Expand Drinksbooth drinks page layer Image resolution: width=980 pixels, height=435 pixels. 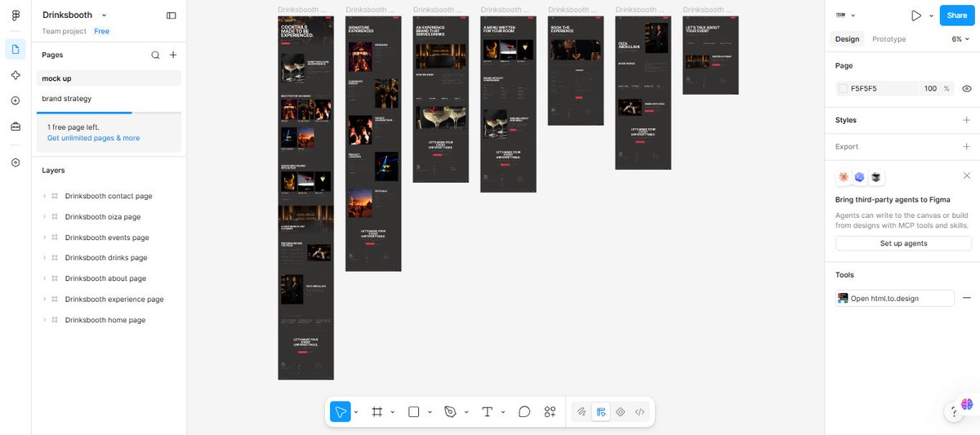coord(44,258)
